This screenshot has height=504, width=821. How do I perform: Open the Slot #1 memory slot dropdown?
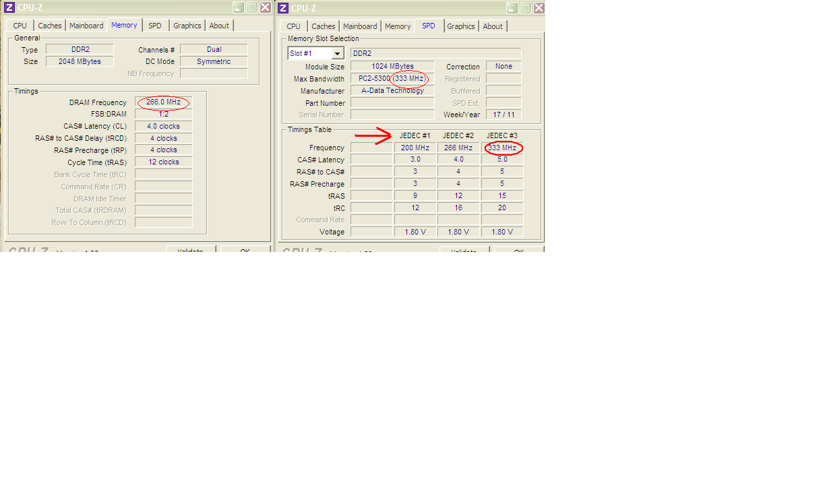pyautogui.click(x=338, y=53)
